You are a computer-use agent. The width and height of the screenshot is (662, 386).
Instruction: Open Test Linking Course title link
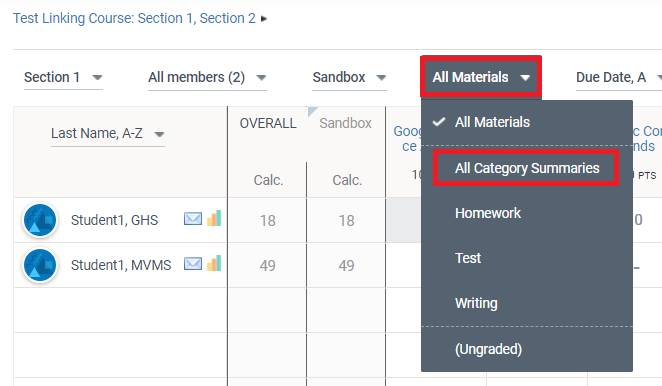point(134,18)
